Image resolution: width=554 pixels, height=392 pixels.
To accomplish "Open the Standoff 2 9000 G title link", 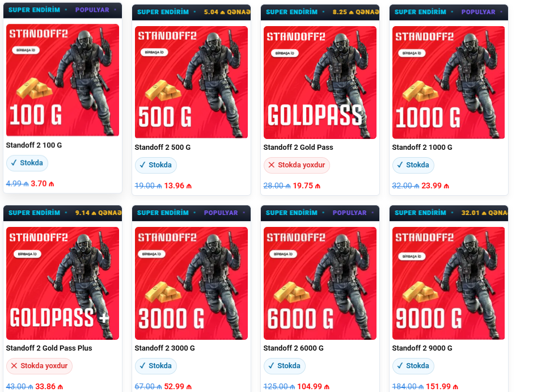I will pos(422,348).
